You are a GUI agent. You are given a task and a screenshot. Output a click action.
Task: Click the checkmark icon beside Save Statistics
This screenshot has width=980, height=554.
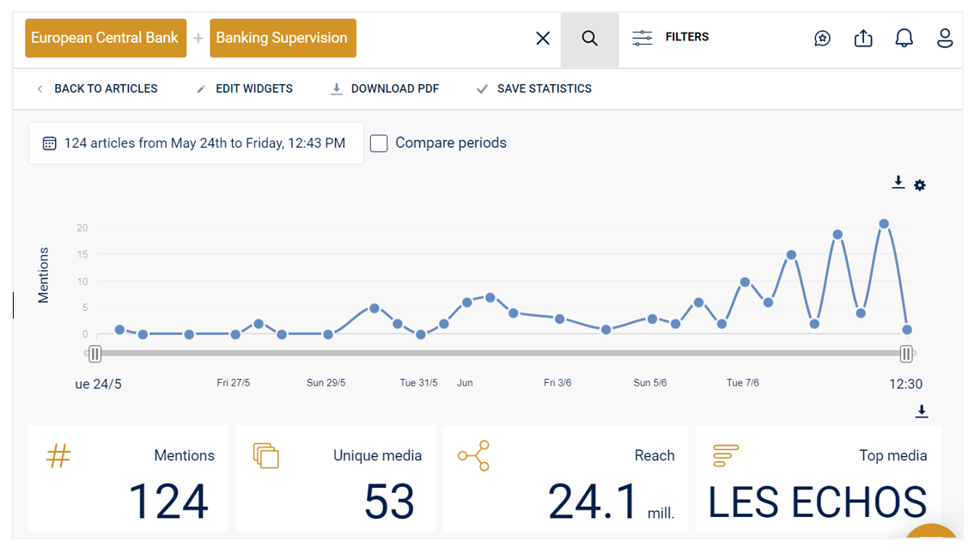(482, 89)
